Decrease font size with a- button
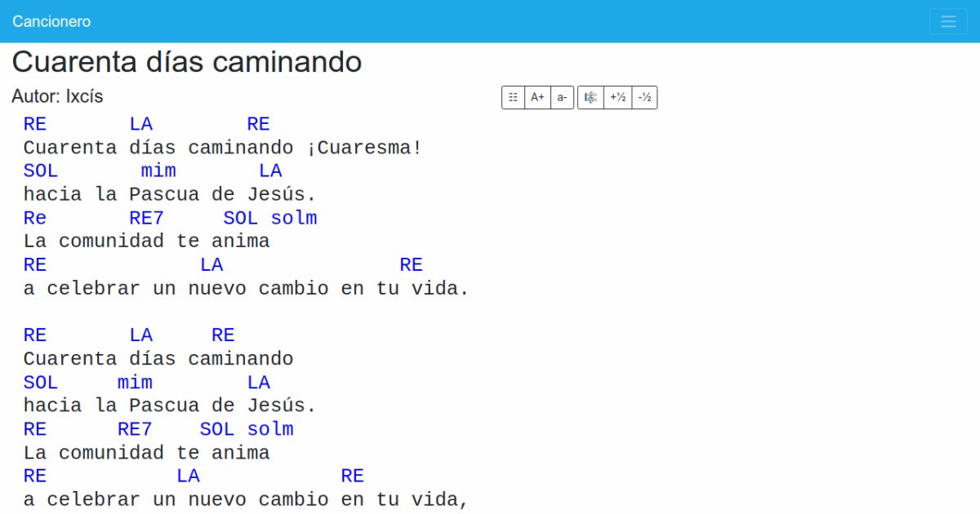The image size is (980, 514). [562, 98]
